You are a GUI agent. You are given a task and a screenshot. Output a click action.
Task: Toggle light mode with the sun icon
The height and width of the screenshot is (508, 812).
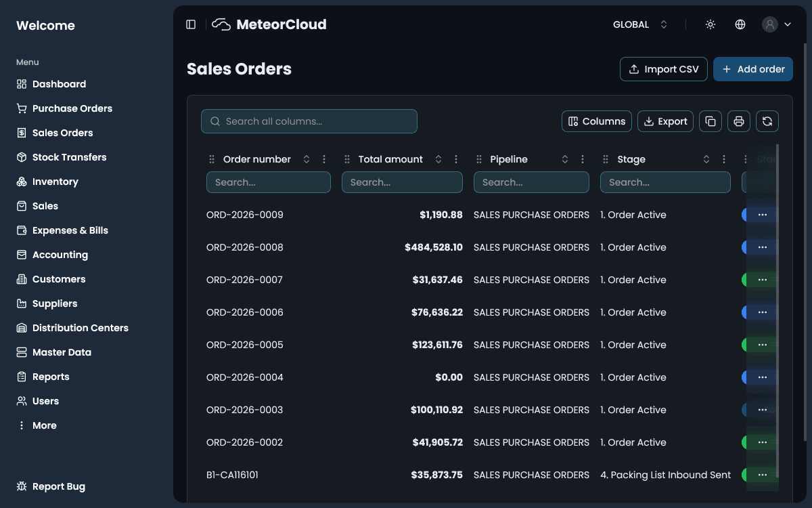click(x=710, y=24)
